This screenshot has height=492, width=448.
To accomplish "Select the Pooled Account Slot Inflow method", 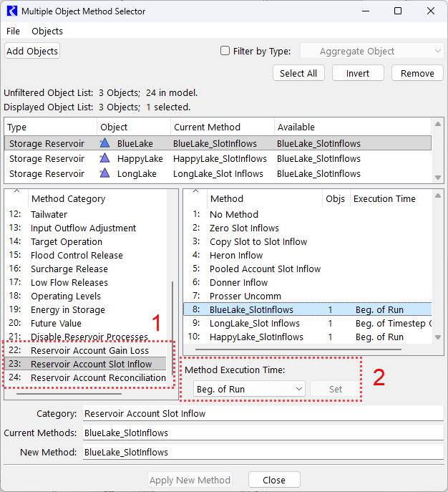I will pos(265,269).
